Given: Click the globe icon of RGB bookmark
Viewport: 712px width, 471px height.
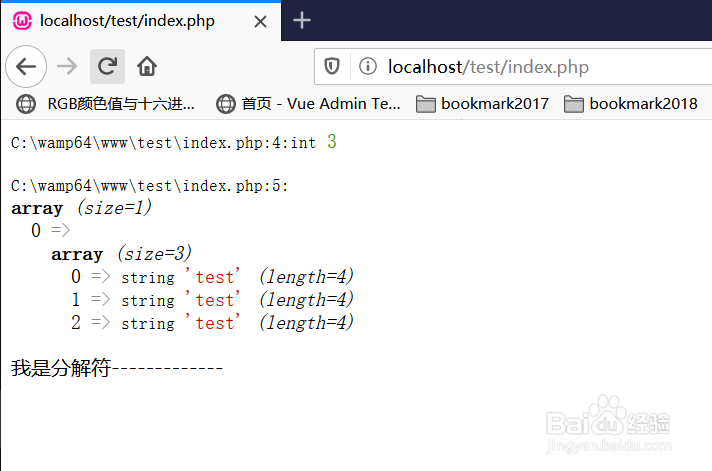Looking at the screenshot, I should (27, 103).
